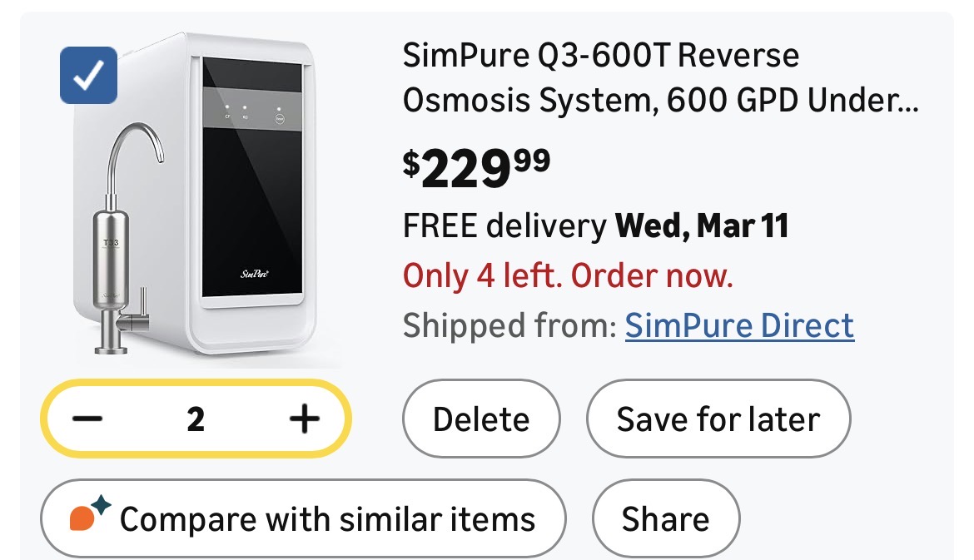
Task: Click the red Only 4 left notice
Action: point(568,275)
